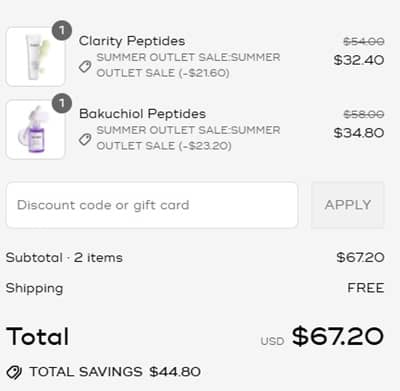400x391 pixels.
Task: Focus the Discount code or gift card field
Action: (x=152, y=205)
